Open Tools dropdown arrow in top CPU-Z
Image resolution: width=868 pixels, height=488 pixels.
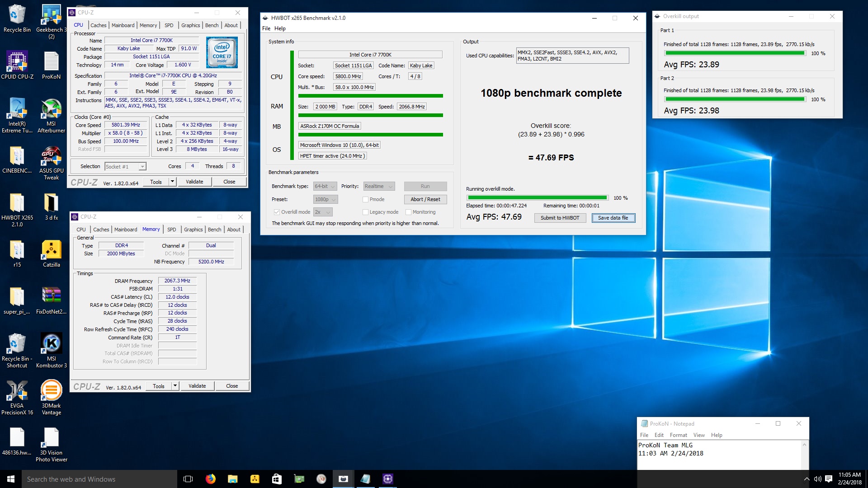[x=172, y=182]
